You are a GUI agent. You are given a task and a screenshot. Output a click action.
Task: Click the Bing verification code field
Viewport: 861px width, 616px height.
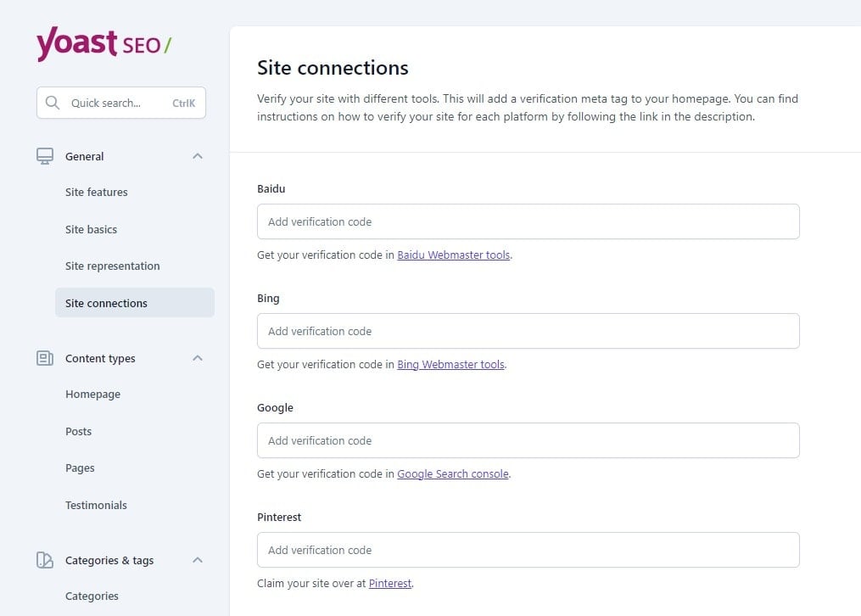(x=528, y=331)
